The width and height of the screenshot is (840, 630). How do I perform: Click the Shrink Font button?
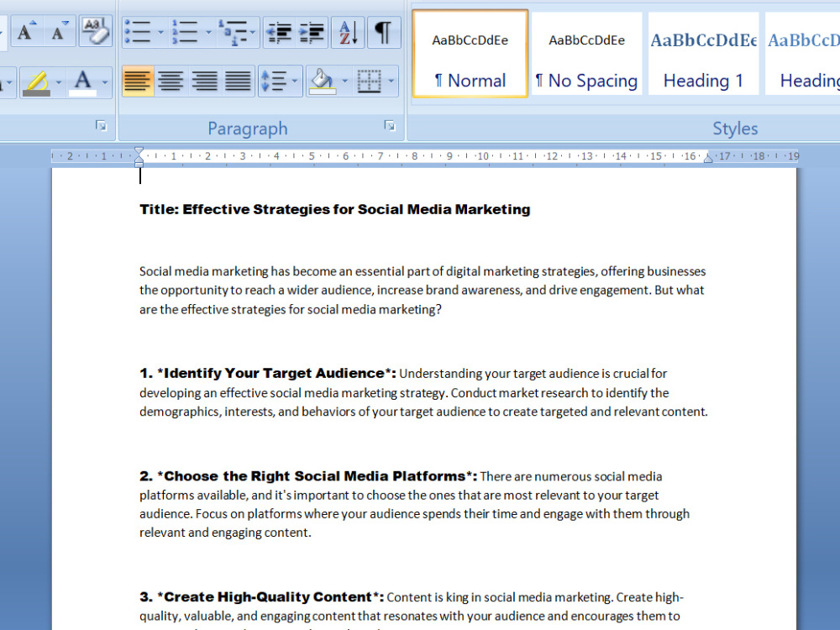pos(60,32)
